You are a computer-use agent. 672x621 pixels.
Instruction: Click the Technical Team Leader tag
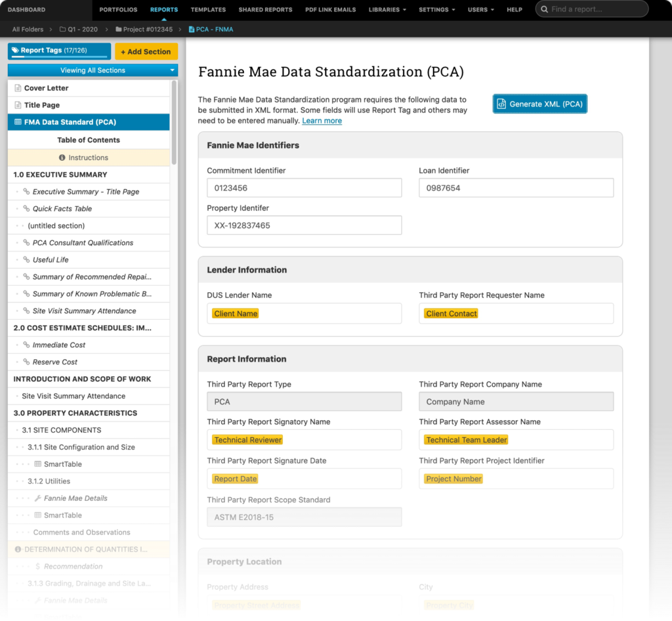(x=467, y=440)
